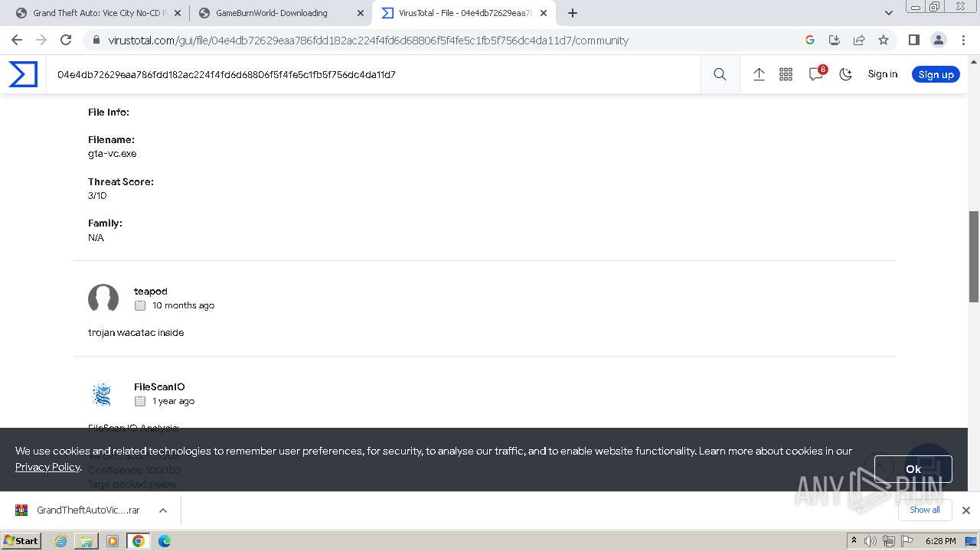Share this page icon
The height and width of the screenshot is (551, 980).
859,40
